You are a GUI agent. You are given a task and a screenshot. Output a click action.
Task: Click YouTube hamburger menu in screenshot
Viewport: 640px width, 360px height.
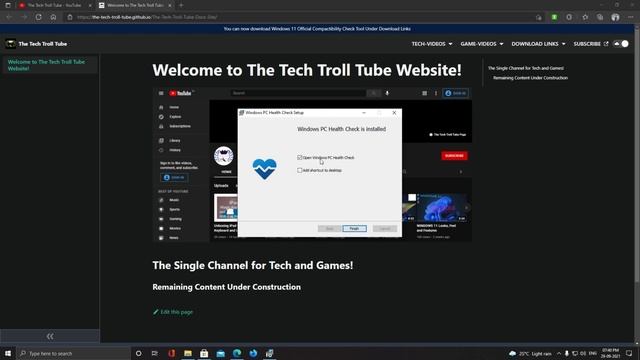[161, 93]
